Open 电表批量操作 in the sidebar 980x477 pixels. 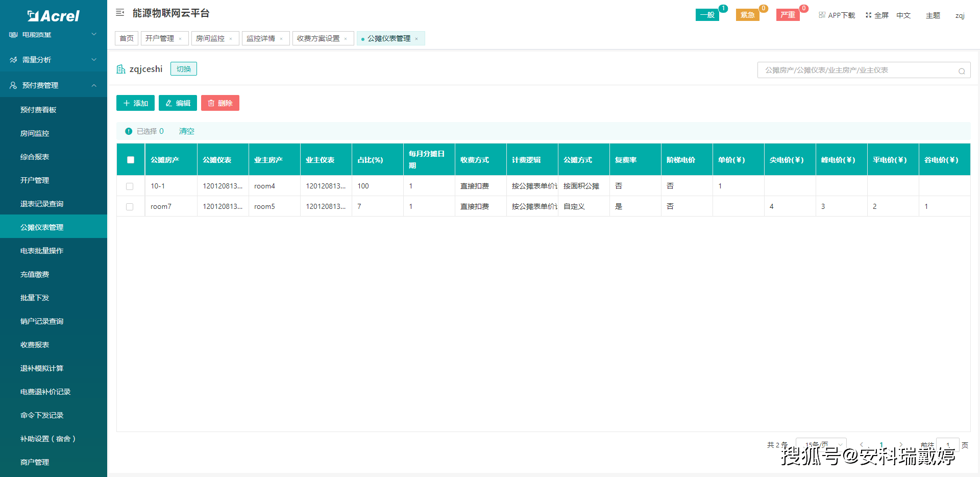(54, 251)
